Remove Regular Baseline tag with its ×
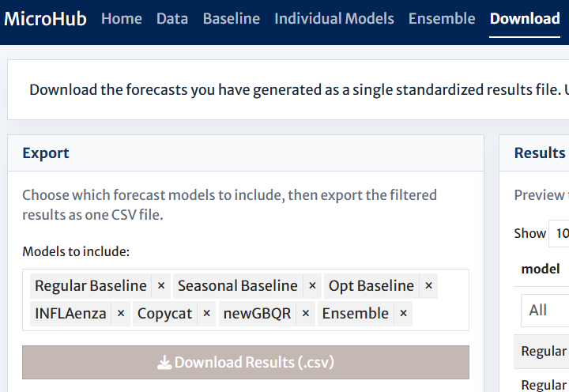Viewport: 569px width, 392px height. tap(161, 286)
